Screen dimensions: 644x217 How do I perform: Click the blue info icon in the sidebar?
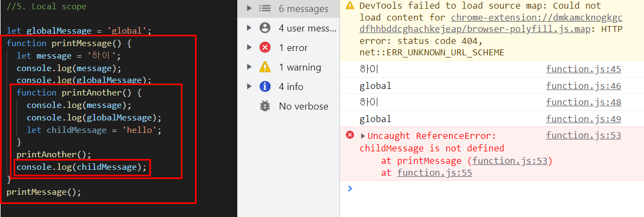[x=266, y=87]
